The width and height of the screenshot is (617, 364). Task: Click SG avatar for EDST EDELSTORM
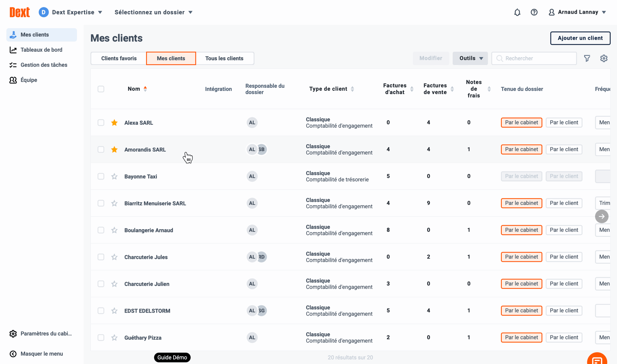pos(262,311)
